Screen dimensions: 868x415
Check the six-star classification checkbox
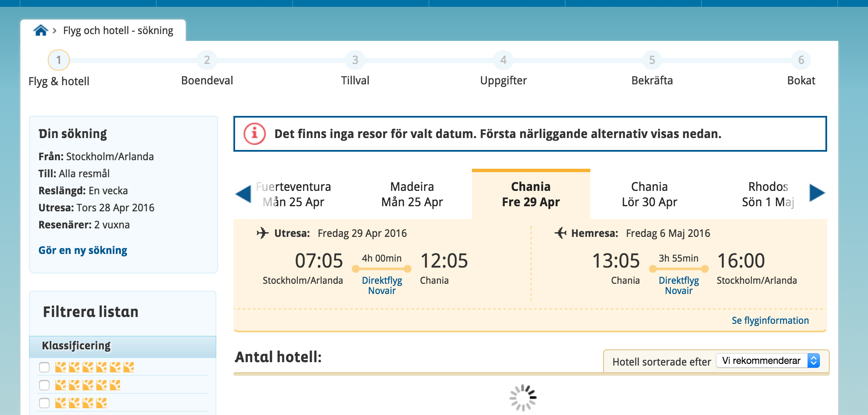pyautogui.click(x=44, y=367)
